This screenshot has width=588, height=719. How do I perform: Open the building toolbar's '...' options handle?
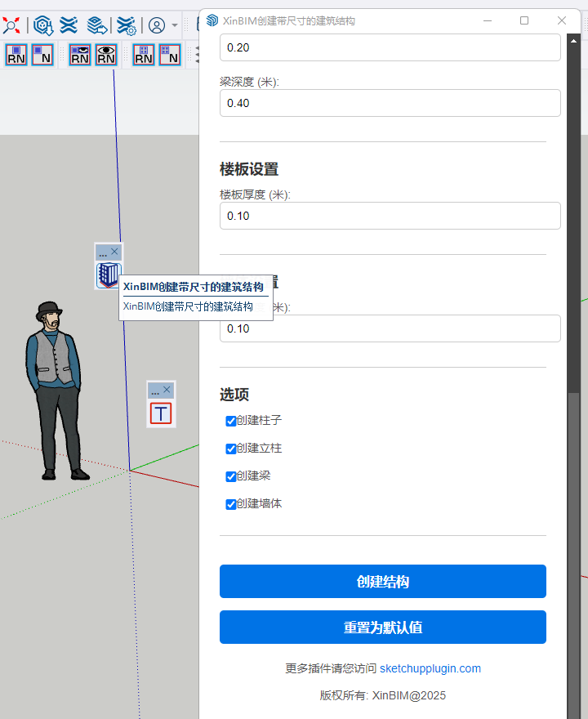click(x=103, y=252)
